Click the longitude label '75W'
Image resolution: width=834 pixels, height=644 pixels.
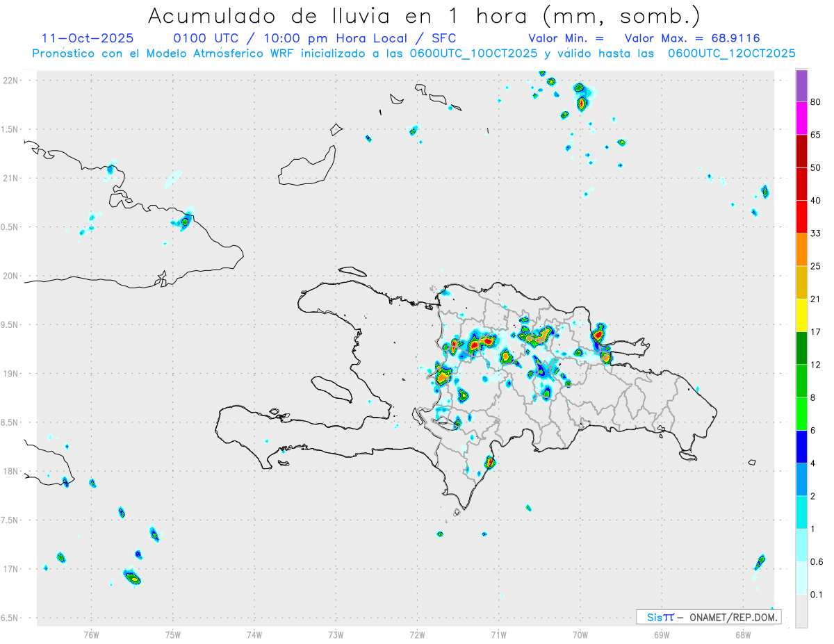(x=173, y=634)
